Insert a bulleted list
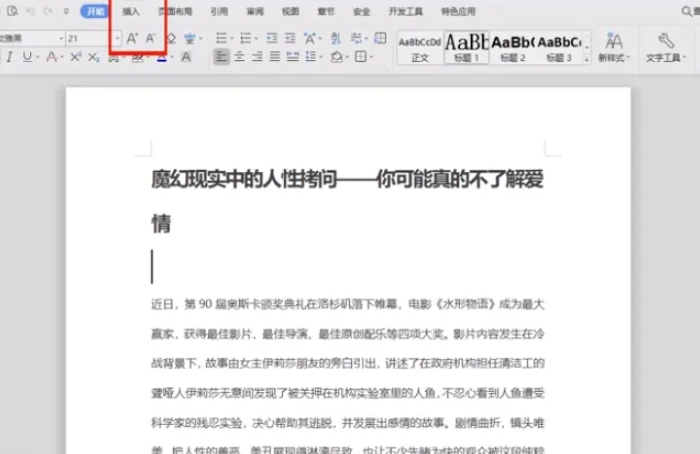This screenshot has height=454, width=700. tap(221, 38)
